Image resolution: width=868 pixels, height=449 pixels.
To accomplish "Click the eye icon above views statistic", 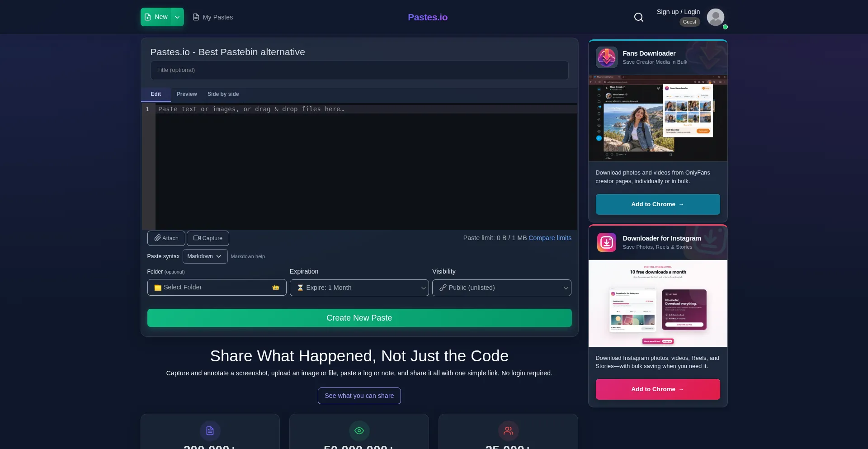I will pos(359,431).
